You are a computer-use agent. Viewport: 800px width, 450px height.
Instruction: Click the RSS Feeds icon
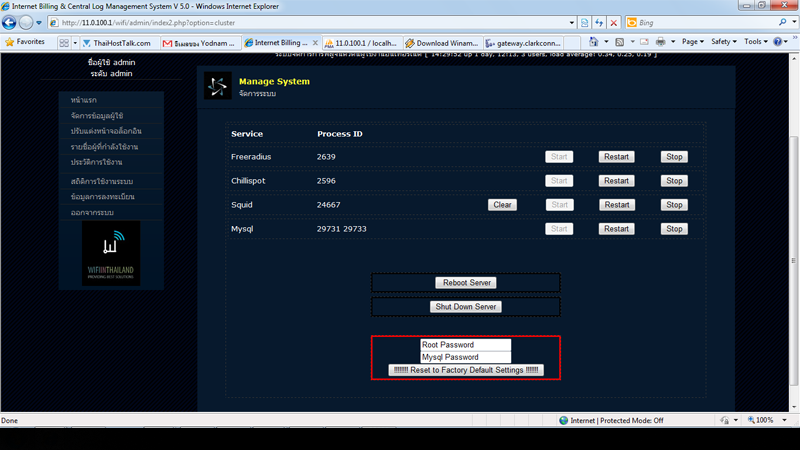(x=619, y=42)
